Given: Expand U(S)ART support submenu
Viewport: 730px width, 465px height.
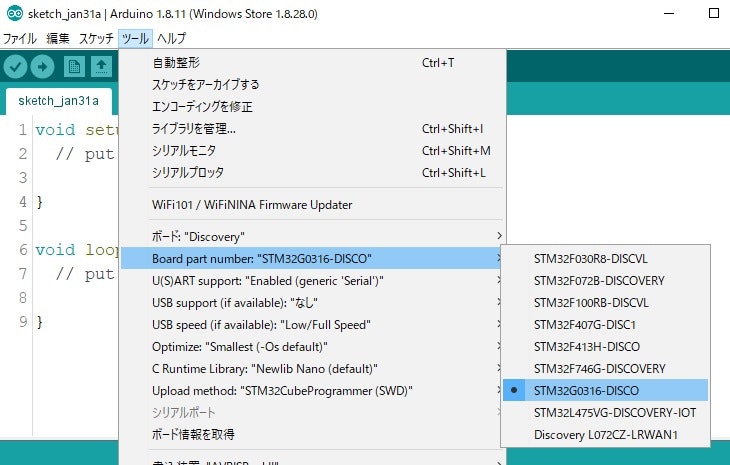Looking at the screenshot, I should (313, 281).
